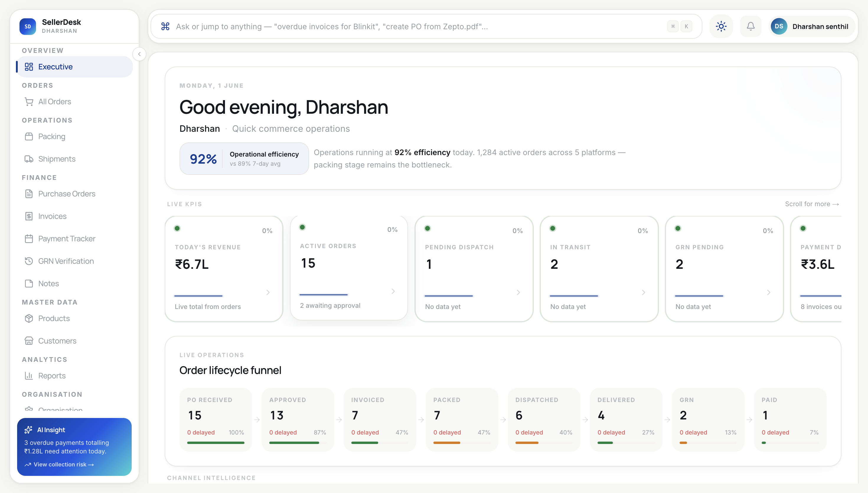Click the Packed stage orange progress bar

click(447, 442)
